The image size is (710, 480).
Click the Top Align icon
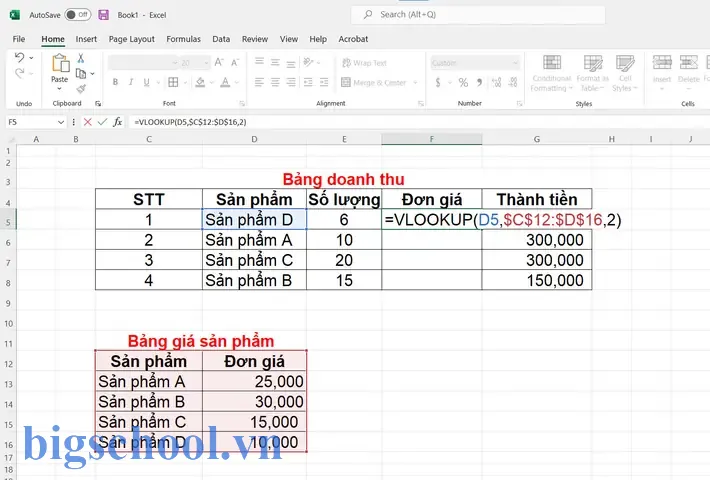259,62
